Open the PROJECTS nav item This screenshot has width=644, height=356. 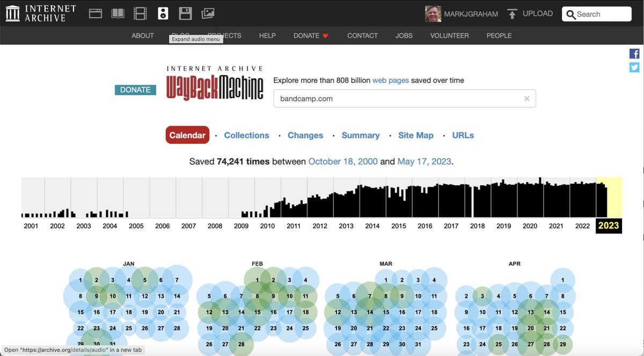224,35
